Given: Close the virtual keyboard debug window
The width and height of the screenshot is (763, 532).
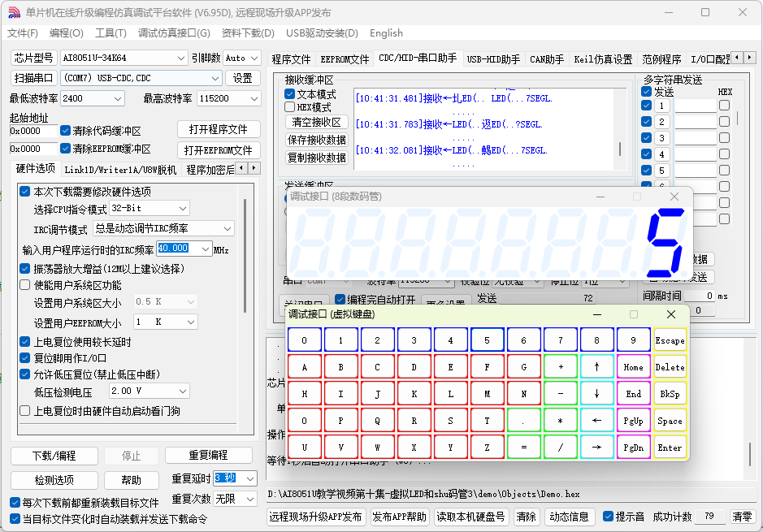Looking at the screenshot, I should pyautogui.click(x=671, y=314).
